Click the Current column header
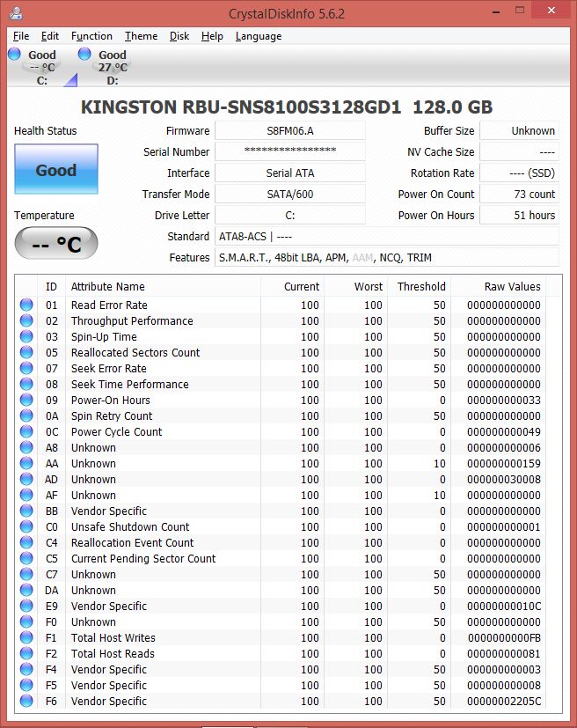 point(292,286)
